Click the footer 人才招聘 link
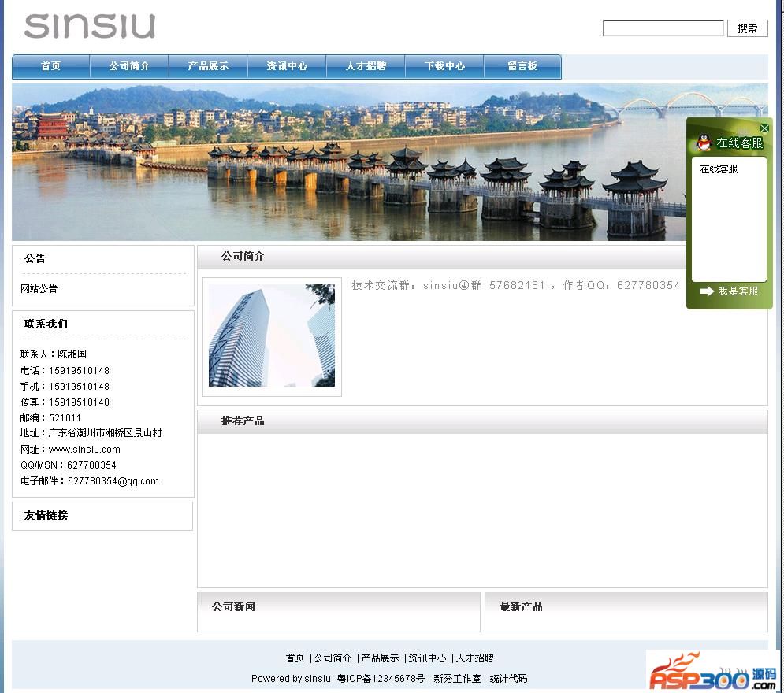Viewport: 784px width, 693px height. (475, 658)
